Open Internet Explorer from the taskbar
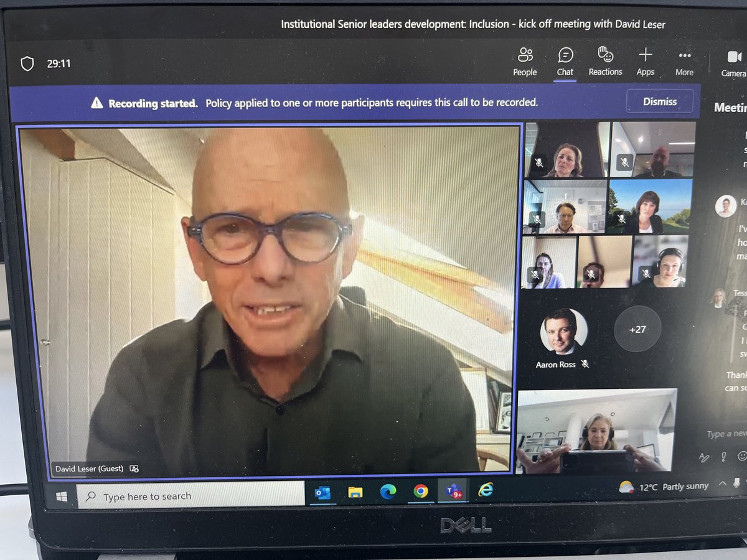The width and height of the screenshot is (747, 560). point(486,490)
